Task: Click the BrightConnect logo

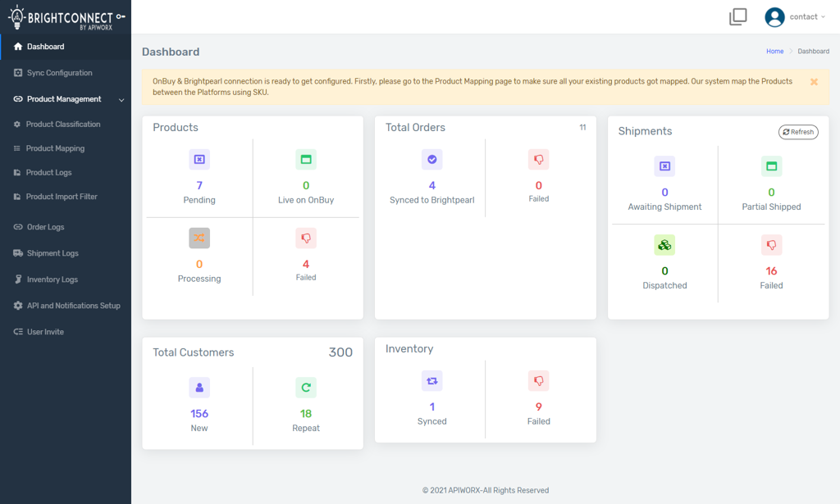Action: pos(64,16)
